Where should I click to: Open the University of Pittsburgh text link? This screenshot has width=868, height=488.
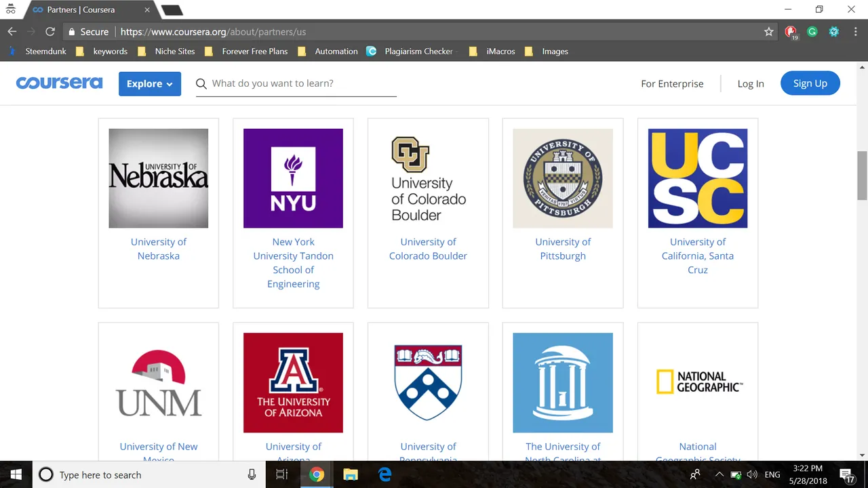563,249
